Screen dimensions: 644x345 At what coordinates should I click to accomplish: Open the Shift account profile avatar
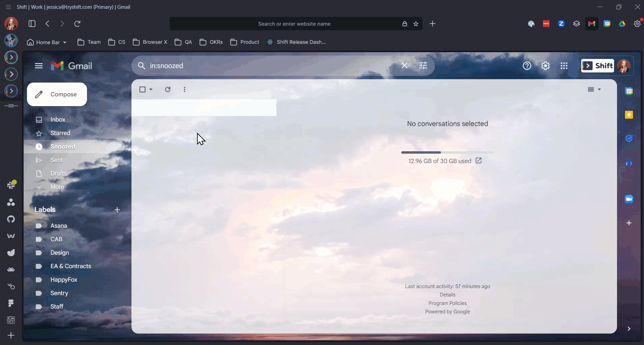623,66
